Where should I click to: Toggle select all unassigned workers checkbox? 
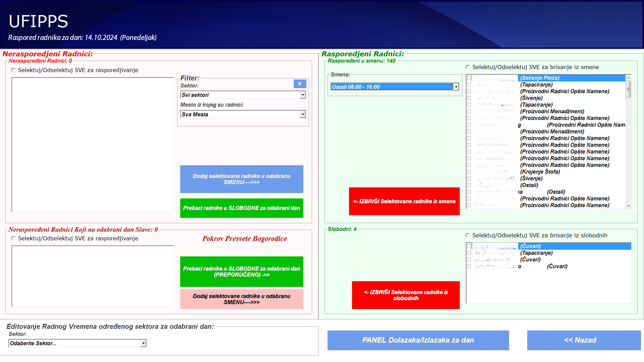pos(13,70)
